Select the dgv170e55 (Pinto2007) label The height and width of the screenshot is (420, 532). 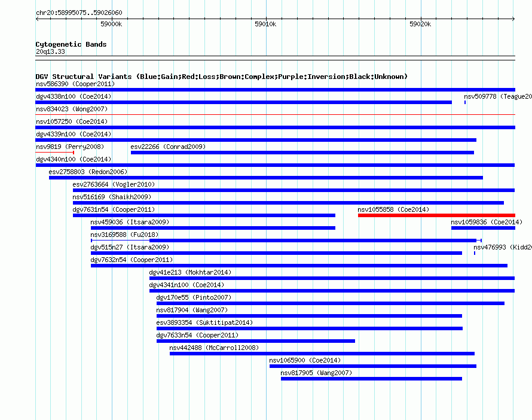coord(194,297)
